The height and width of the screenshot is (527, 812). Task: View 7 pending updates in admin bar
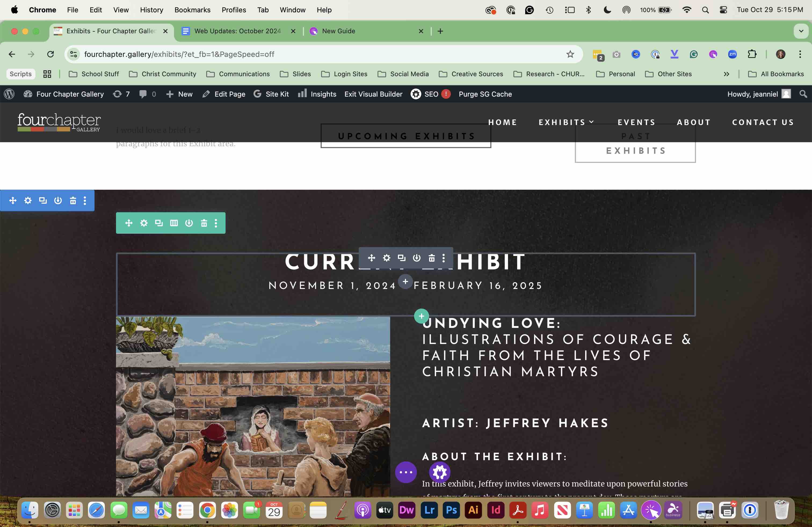(121, 94)
